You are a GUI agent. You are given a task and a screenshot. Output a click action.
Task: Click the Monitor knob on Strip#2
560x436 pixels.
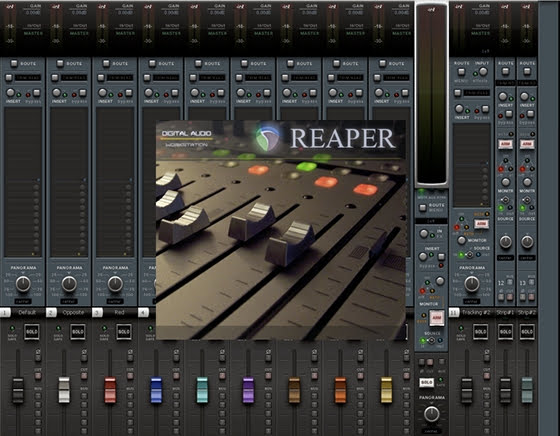coord(527,182)
